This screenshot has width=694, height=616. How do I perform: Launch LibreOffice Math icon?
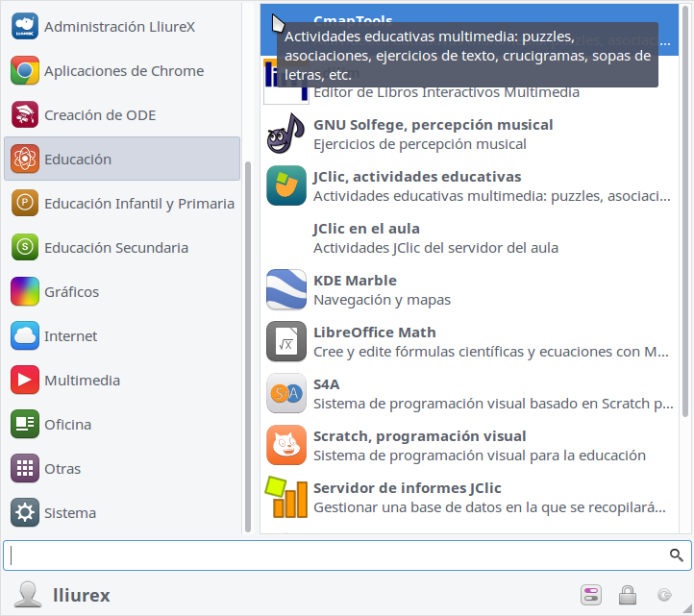[286, 342]
